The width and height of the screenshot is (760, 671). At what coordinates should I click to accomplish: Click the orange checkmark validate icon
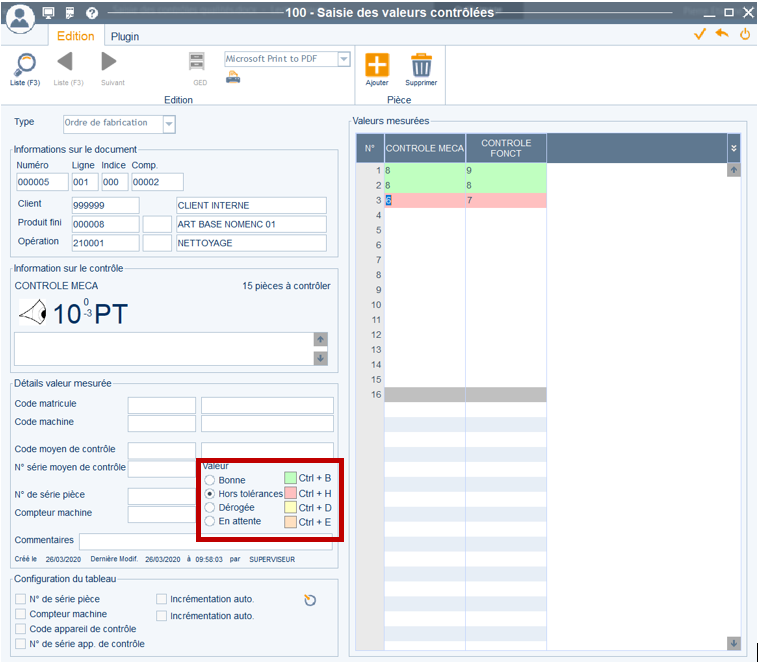(699, 34)
